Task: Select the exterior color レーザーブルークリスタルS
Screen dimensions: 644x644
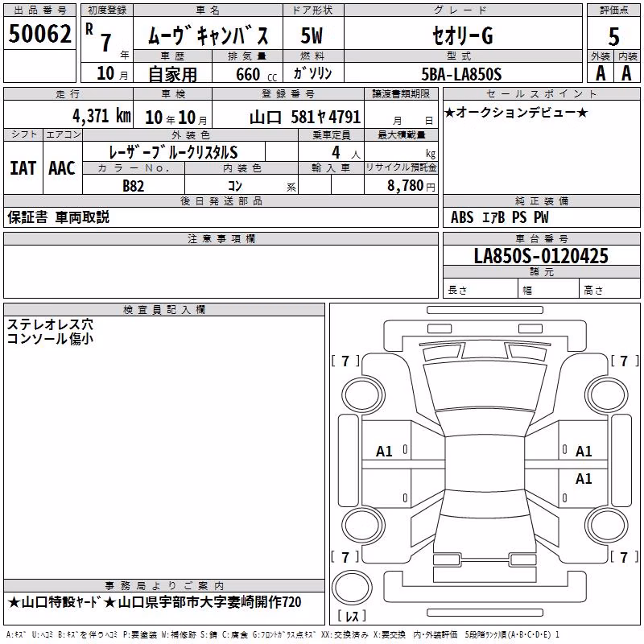Action: click(x=173, y=152)
